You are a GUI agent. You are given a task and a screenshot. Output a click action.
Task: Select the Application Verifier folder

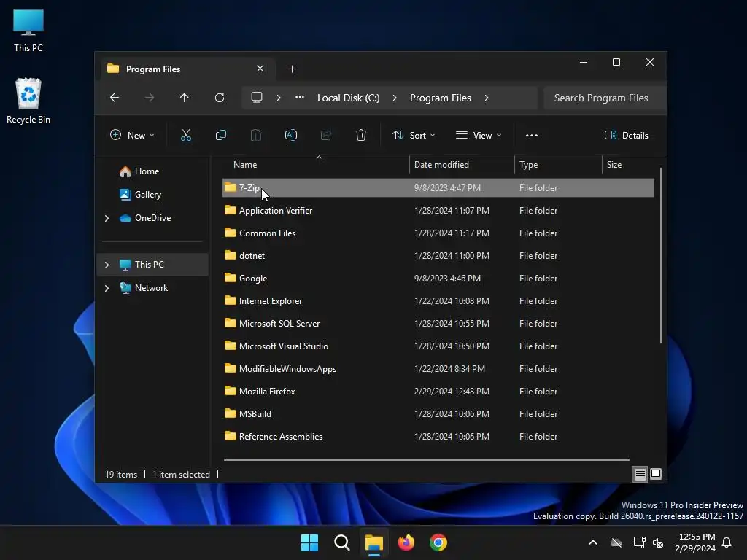[x=438, y=211]
